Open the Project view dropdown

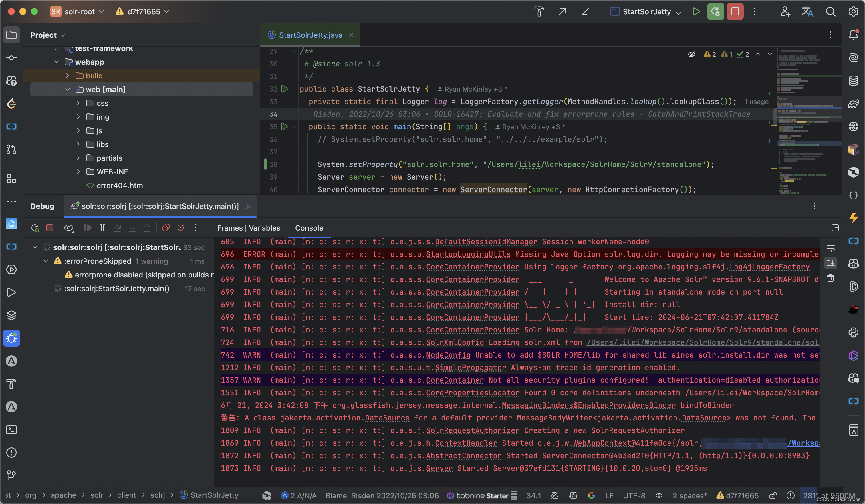point(48,35)
